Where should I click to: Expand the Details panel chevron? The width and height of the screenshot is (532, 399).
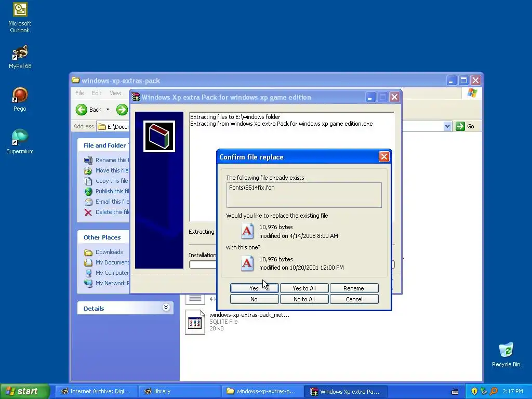tap(166, 308)
